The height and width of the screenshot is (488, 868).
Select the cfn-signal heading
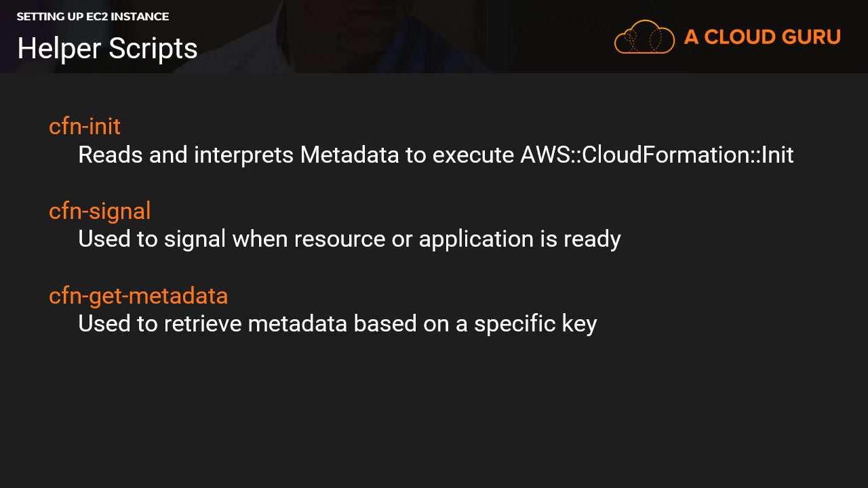point(100,211)
